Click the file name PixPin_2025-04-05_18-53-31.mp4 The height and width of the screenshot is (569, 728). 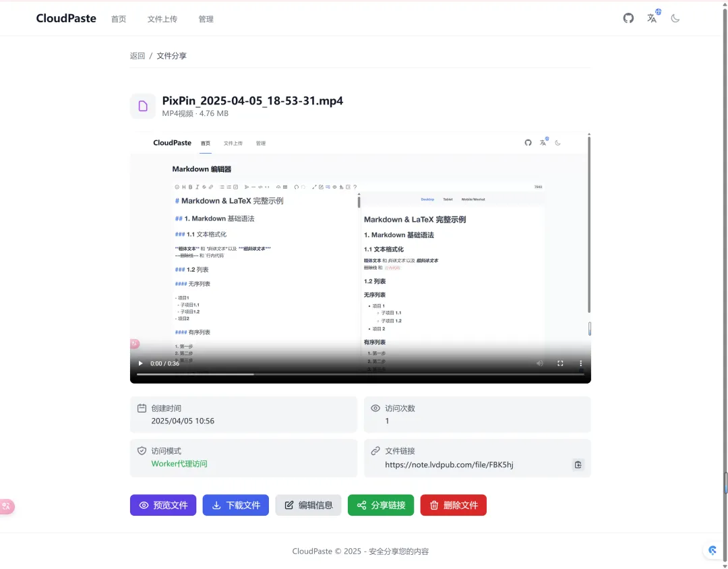pos(253,101)
